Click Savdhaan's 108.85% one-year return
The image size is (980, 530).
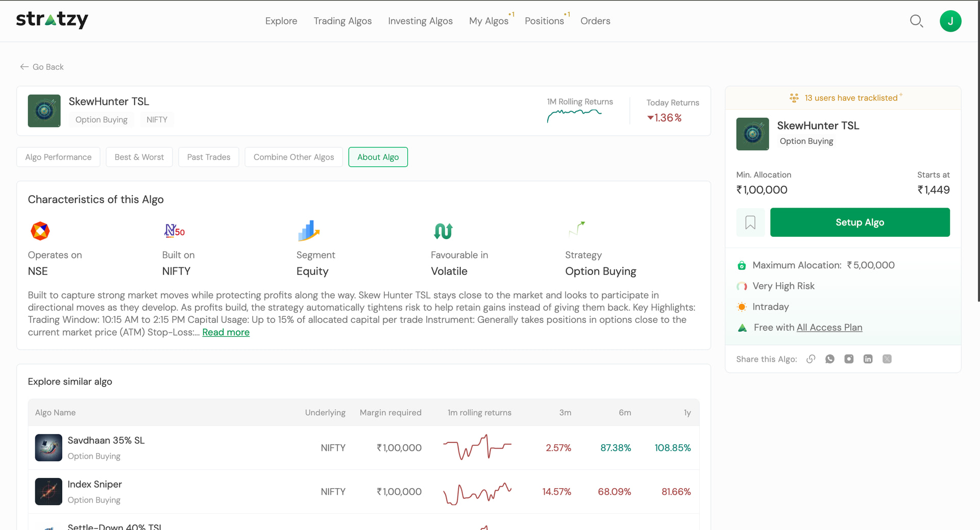(x=673, y=448)
